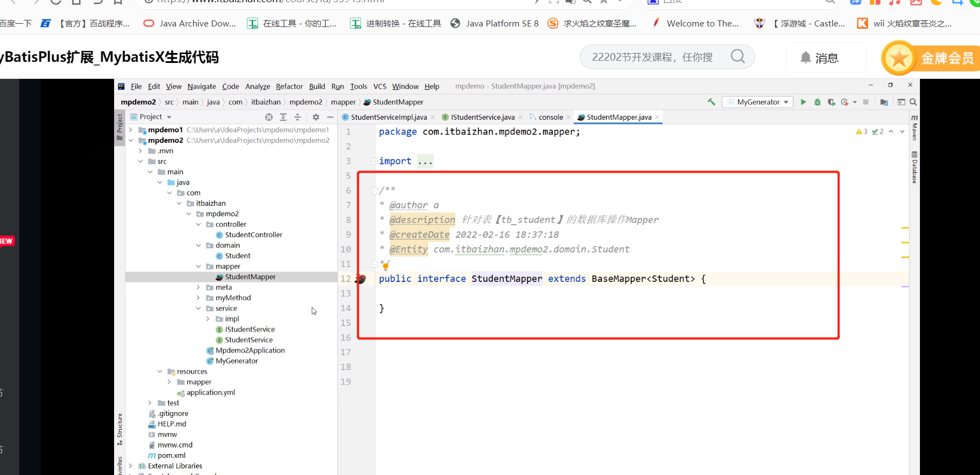Click the mapper breadcrumb in the navigation bar
980x475 pixels.
(x=343, y=102)
